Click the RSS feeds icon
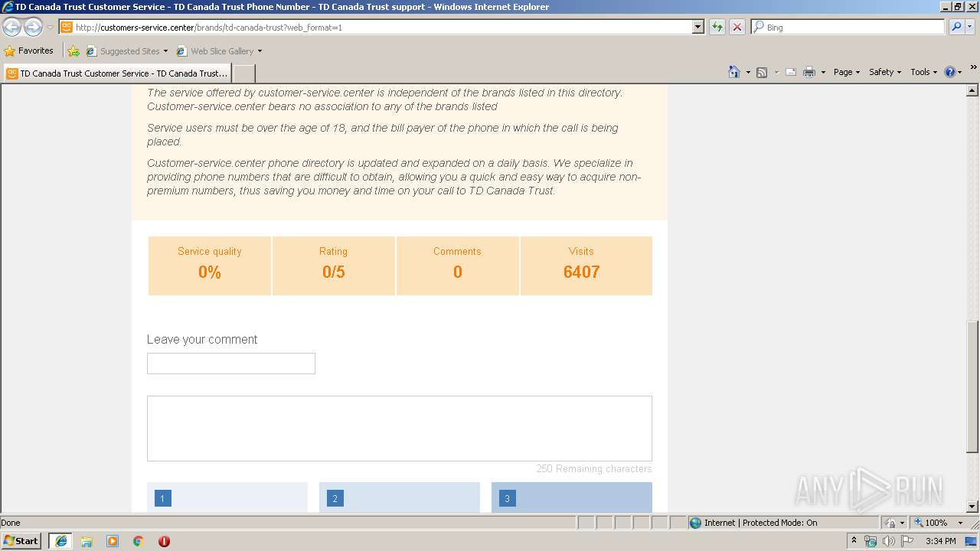 pyautogui.click(x=762, y=72)
